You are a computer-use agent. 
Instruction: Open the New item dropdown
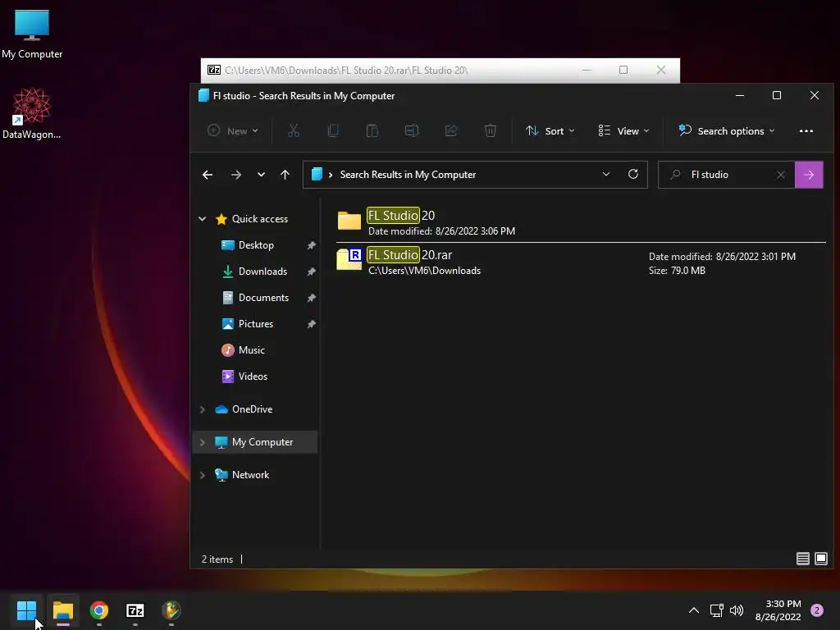pos(233,130)
